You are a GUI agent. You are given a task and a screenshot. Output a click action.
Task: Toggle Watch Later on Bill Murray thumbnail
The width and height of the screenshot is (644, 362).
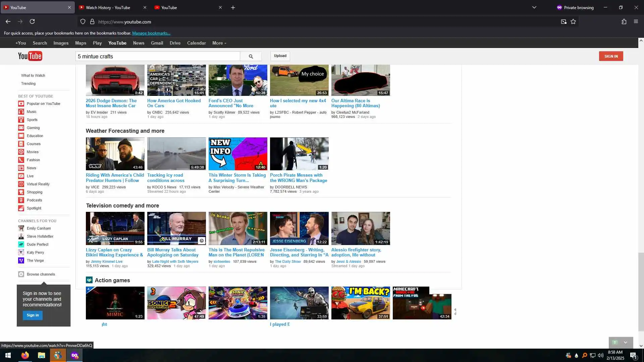pyautogui.click(x=201, y=240)
